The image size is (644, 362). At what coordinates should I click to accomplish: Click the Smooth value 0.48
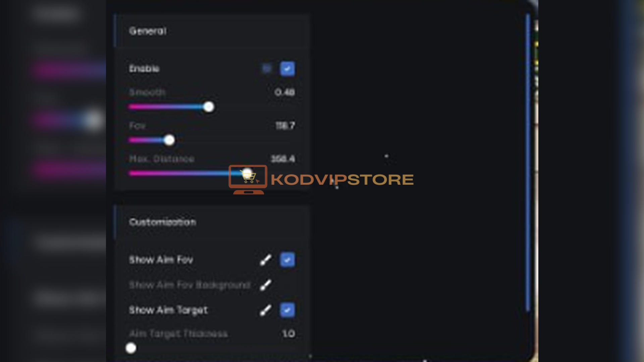tap(284, 92)
